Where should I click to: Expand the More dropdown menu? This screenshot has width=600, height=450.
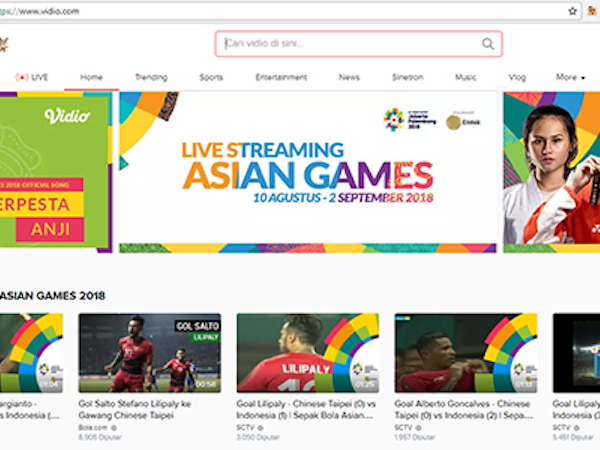(x=570, y=77)
